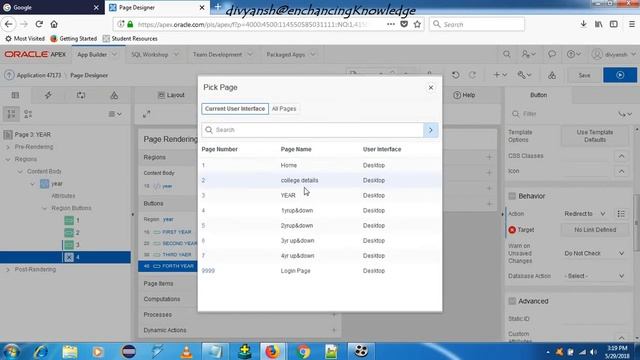
Task: Select the Current User Interface filter
Action: [x=235, y=109]
